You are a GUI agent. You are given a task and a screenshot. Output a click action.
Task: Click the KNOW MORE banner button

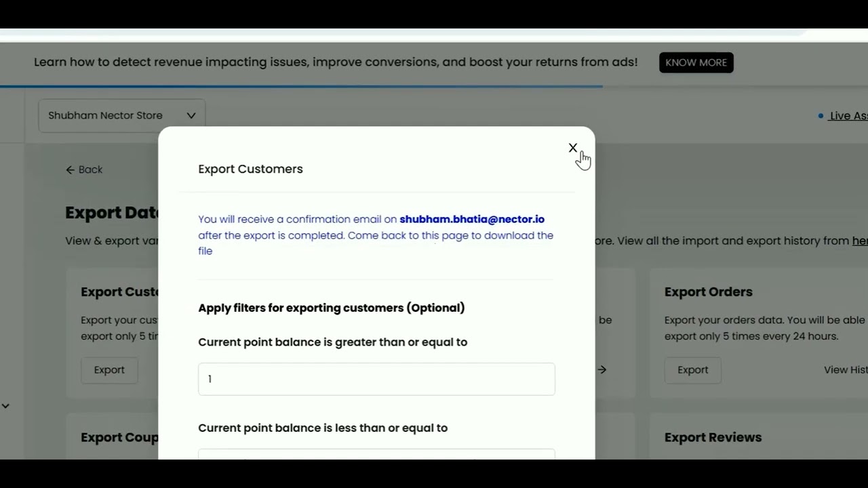coord(696,62)
